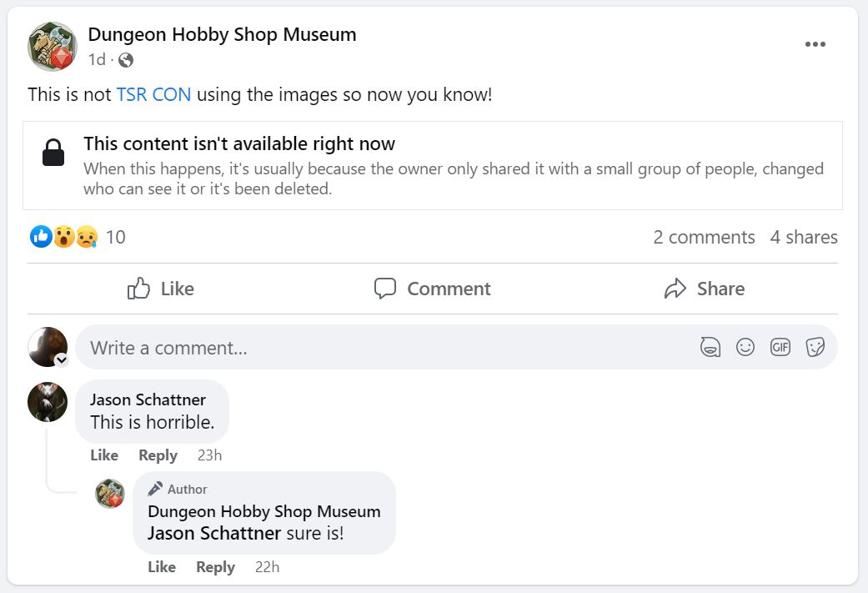Expand the 2 comments list
This screenshot has height=593, width=868.
tap(704, 237)
